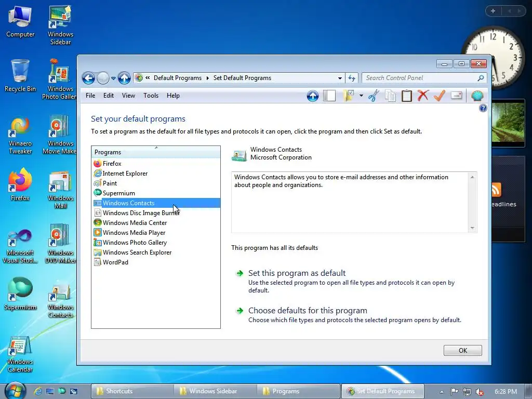
Task: Click the blue Help question mark icon
Action: (x=483, y=108)
